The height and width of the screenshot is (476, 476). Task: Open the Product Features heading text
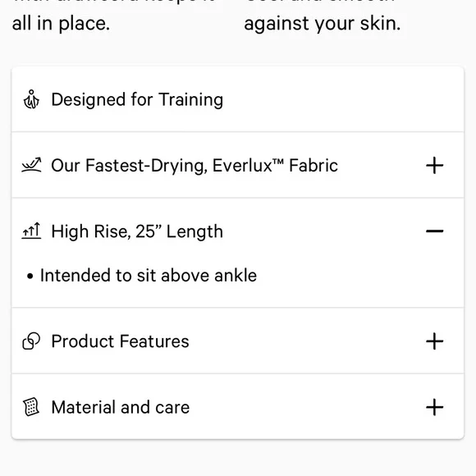(120, 341)
